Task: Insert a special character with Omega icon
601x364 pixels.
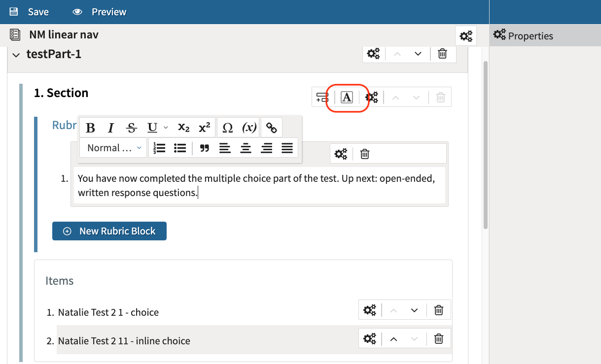Action: tap(227, 127)
